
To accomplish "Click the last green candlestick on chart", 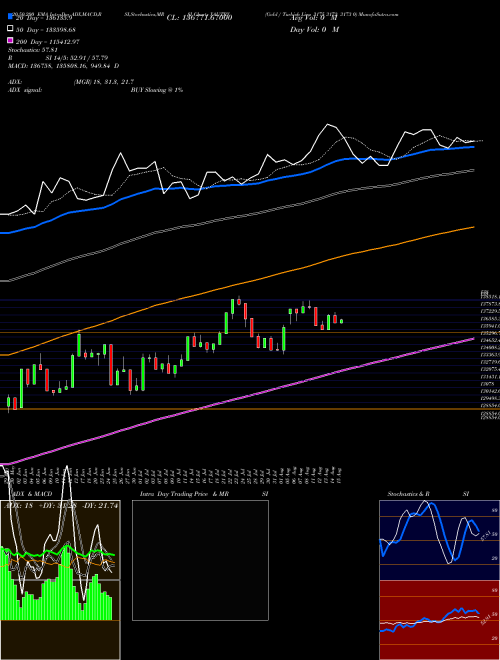I will (341, 321).
